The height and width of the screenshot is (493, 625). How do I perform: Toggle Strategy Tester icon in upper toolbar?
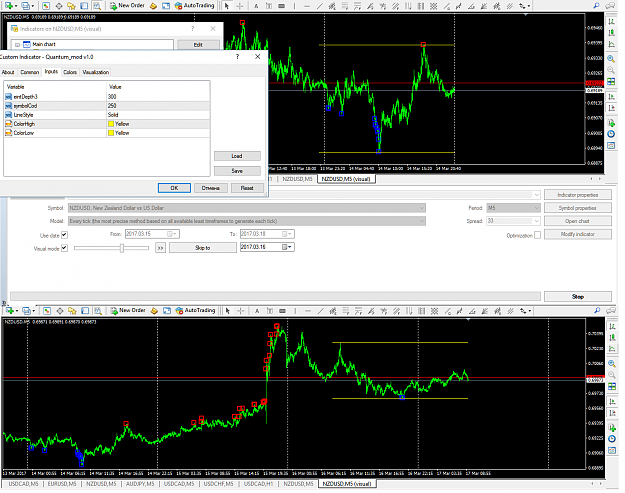(x=97, y=6)
